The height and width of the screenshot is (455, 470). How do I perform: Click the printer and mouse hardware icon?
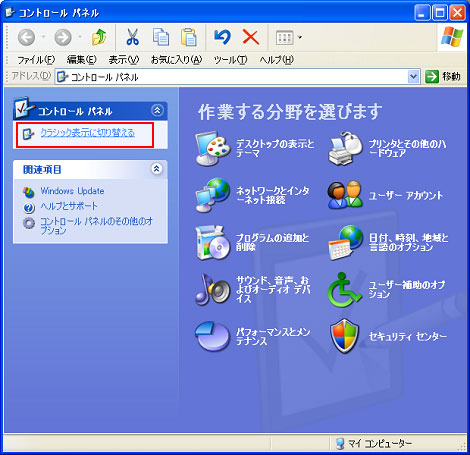coord(345,149)
